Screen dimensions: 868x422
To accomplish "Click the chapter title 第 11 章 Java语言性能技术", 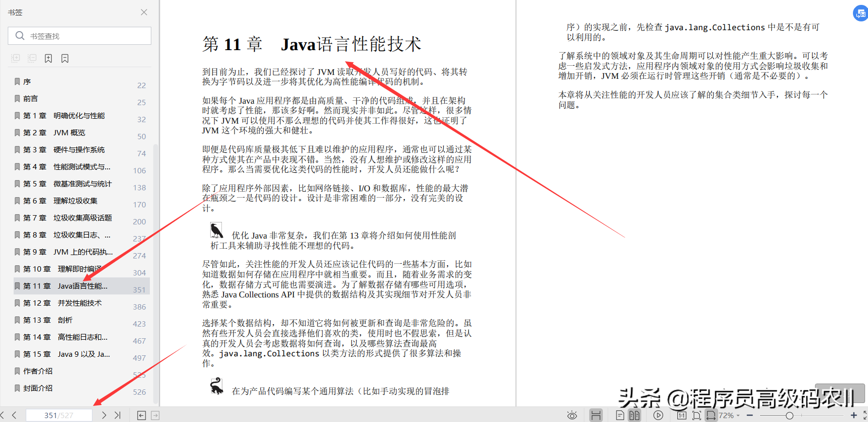I will click(312, 44).
